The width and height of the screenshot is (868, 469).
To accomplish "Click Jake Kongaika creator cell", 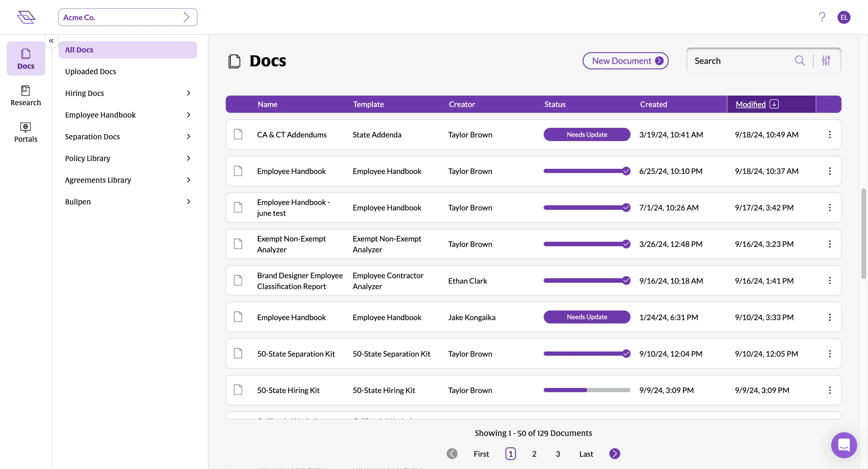I will click(x=472, y=317).
